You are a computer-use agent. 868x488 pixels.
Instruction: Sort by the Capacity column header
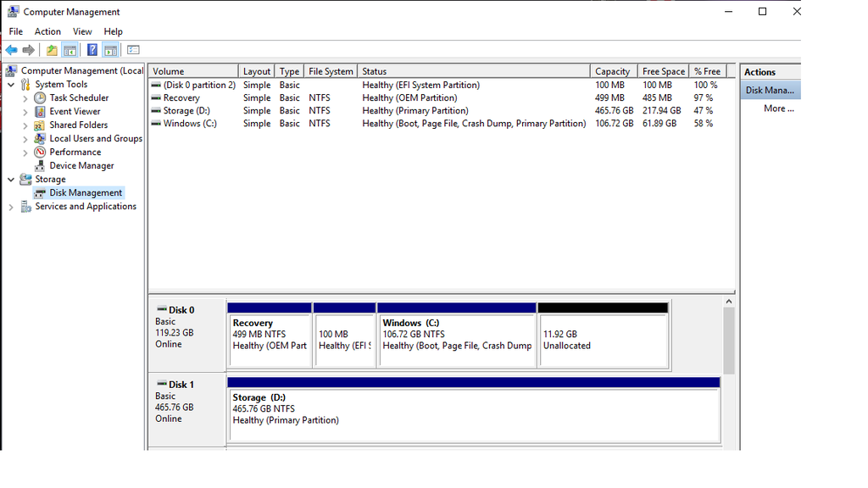(x=612, y=71)
